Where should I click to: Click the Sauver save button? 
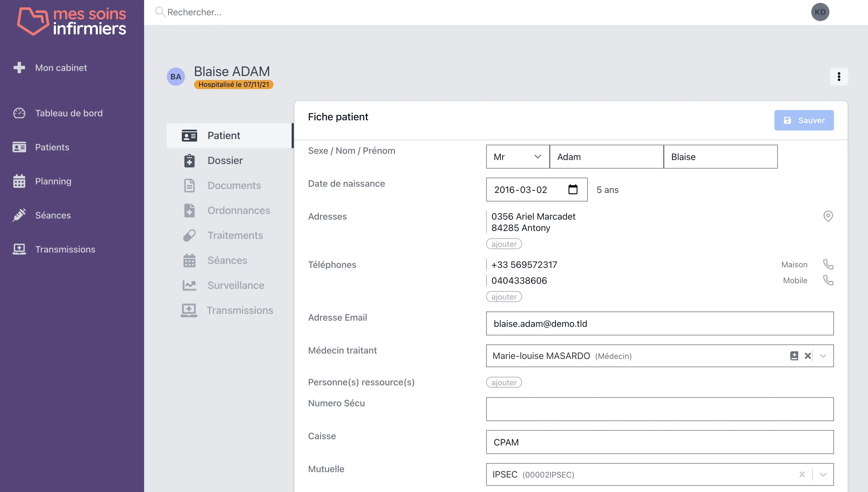804,120
